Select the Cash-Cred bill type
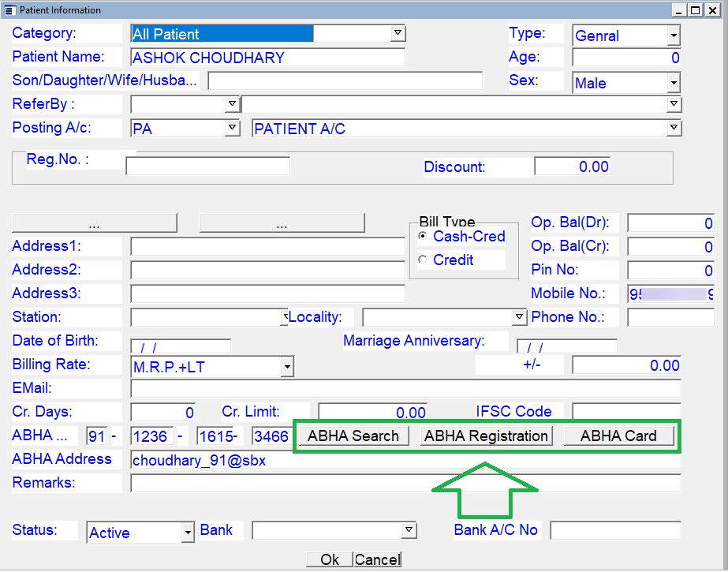This screenshot has height=572, width=728. pyautogui.click(x=424, y=237)
